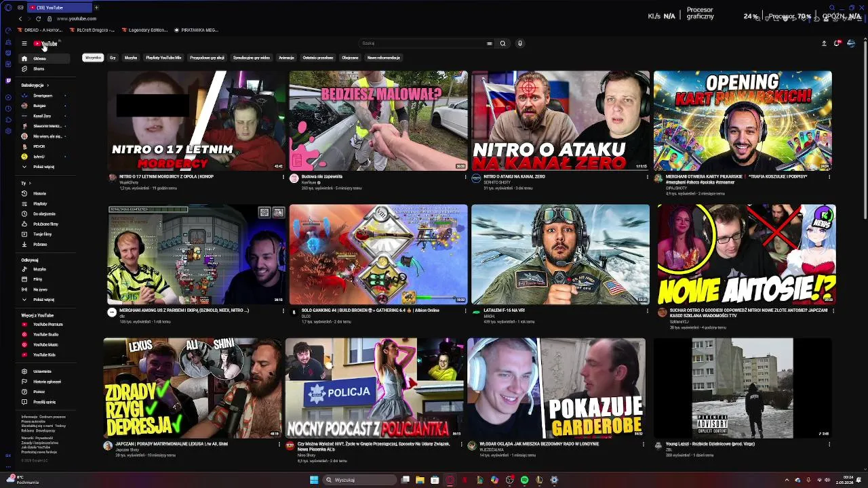Select the Playlisty YouTube Mix chip
Viewport: 868px width, 488px height.
[x=163, y=58]
